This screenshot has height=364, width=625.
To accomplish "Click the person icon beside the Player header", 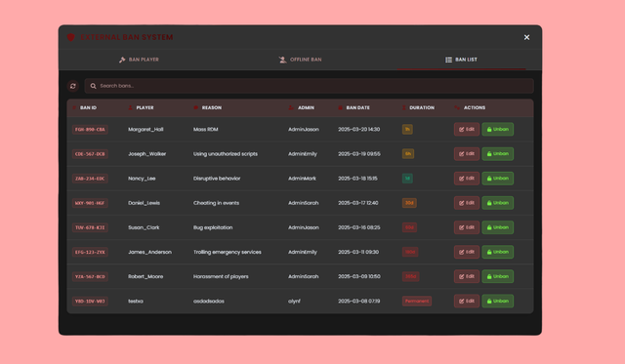I will [130, 108].
